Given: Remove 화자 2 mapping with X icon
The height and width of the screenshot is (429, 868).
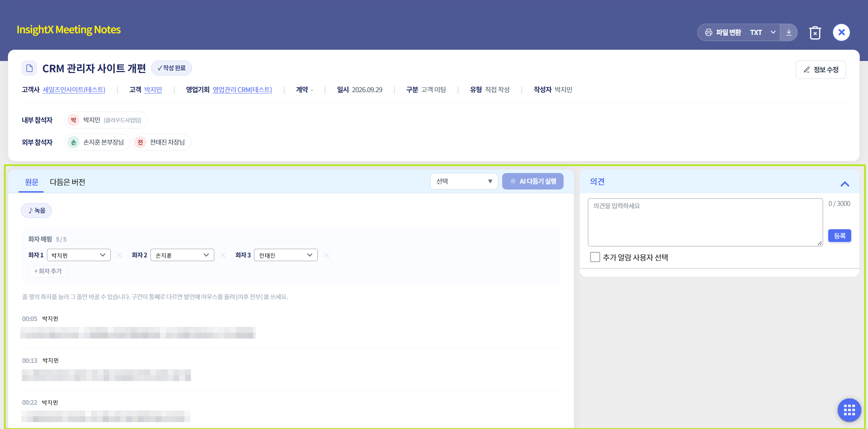Looking at the screenshot, I should click(x=223, y=255).
